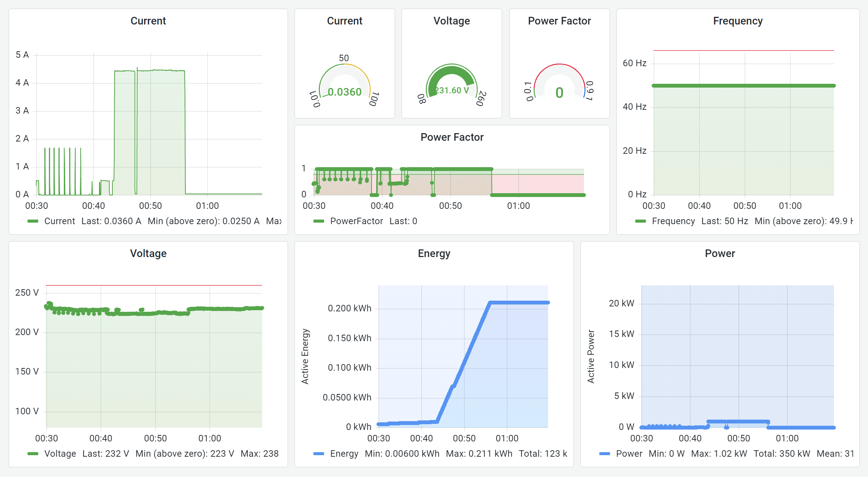Click the 'Last: 0.0360 A' legend statistic
Viewport: 868px width, 477px height.
pos(111,221)
